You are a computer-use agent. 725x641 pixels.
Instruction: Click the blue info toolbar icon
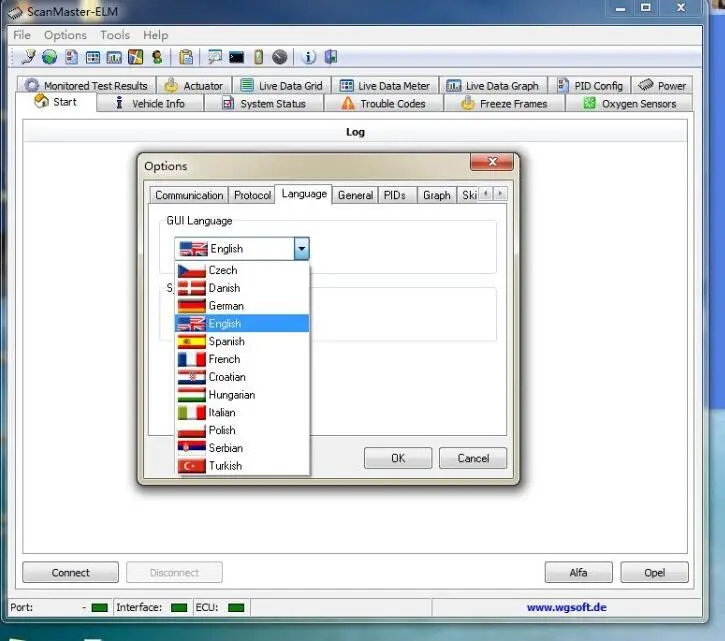click(x=308, y=57)
